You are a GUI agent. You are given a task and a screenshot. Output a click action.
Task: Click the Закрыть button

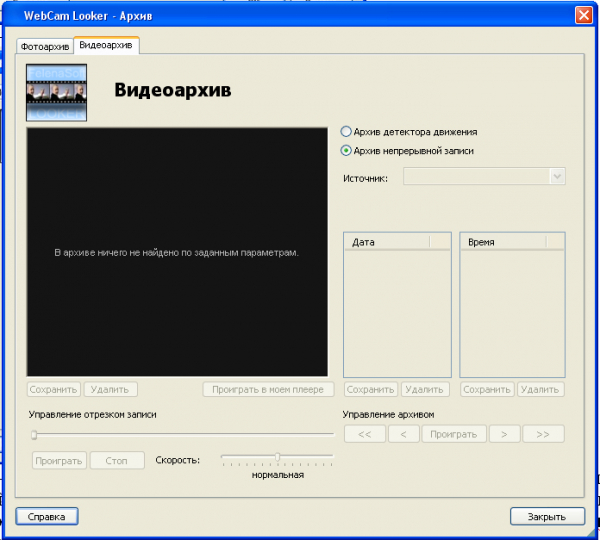pyautogui.click(x=547, y=517)
